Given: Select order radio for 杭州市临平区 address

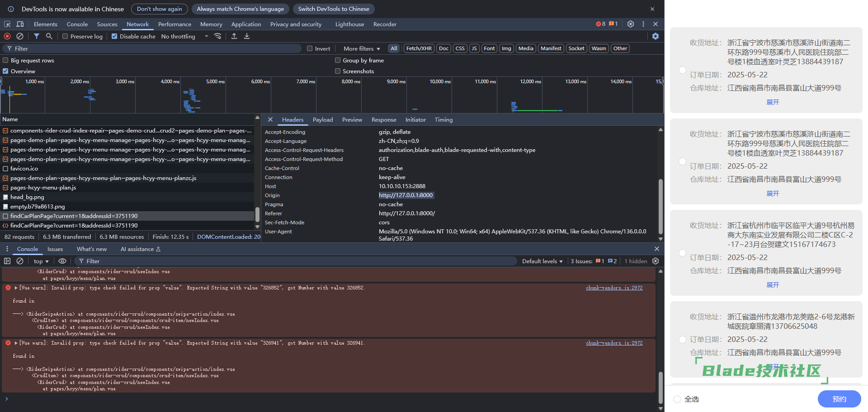Looking at the screenshot, I should 683,253.
